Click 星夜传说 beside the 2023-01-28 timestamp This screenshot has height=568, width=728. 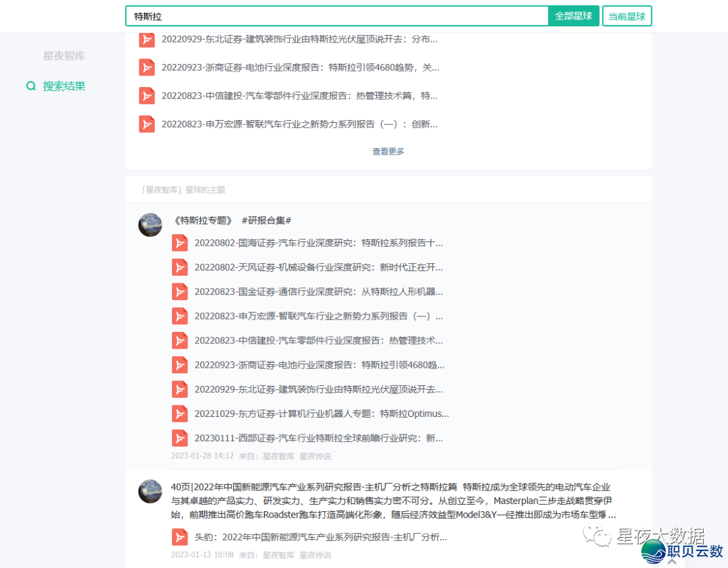315,457
